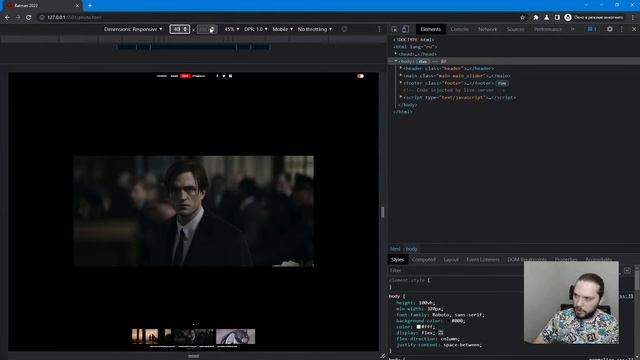Image resolution: width=640 pixels, height=360 pixels.
Task: Click the red highlighted nav item on page
Action: point(185,76)
